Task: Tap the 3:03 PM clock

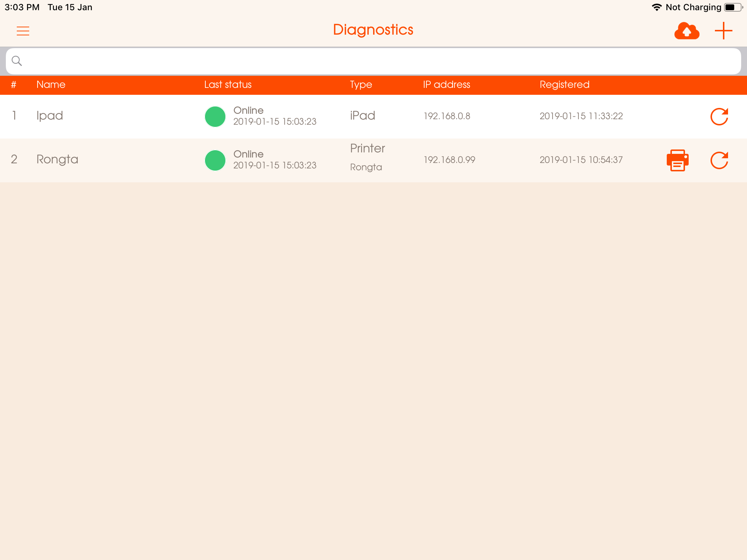Action: (x=22, y=7)
